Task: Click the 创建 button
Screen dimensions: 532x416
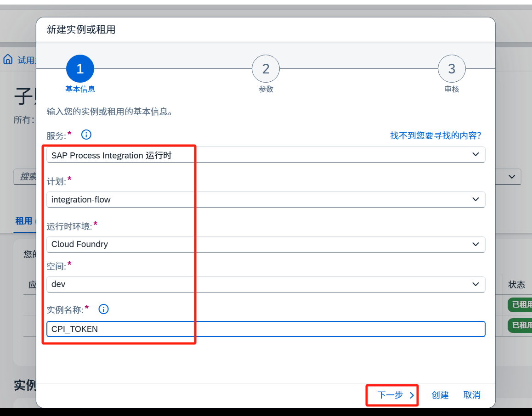Action: 440,395
